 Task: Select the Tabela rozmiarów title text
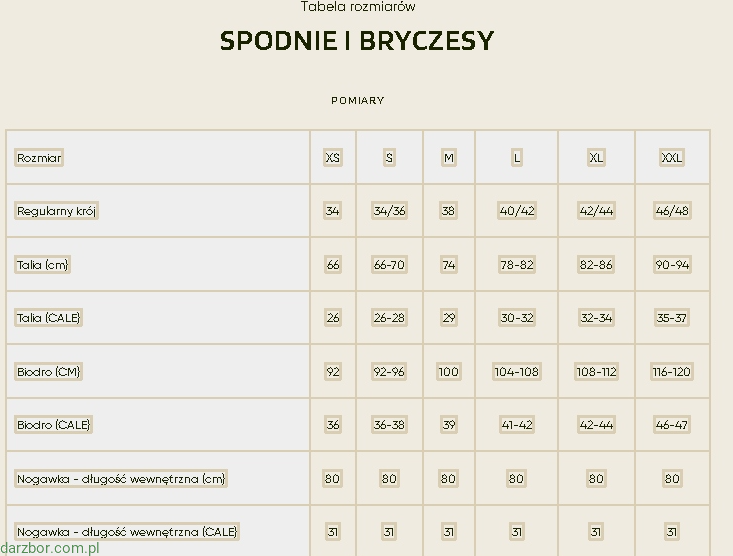pos(358,7)
